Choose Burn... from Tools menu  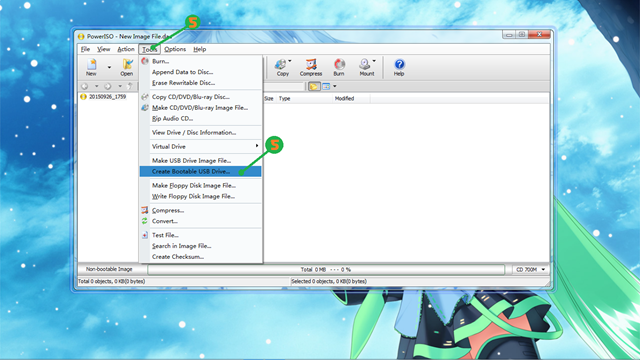coord(200,61)
